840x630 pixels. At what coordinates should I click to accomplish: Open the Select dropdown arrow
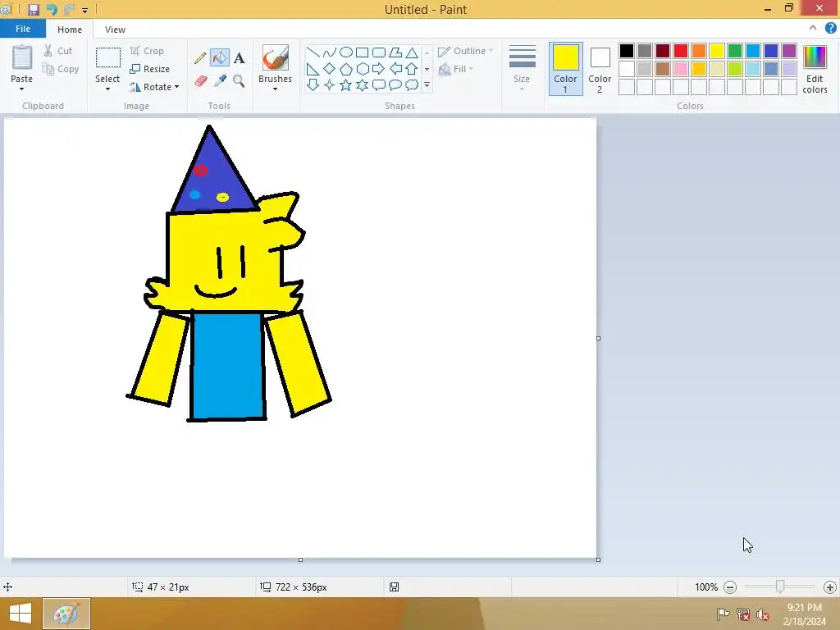[107, 89]
